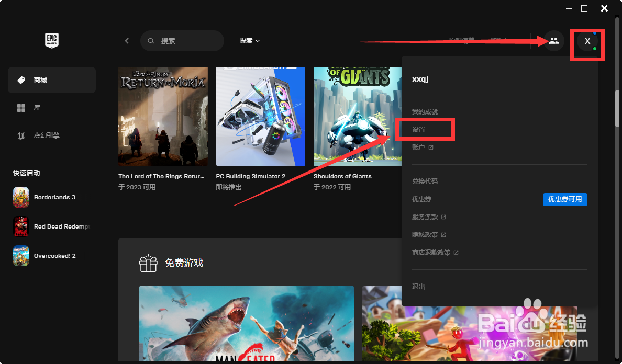The image size is (622, 364).
Task: Open the 库 library page
Action: click(x=51, y=108)
